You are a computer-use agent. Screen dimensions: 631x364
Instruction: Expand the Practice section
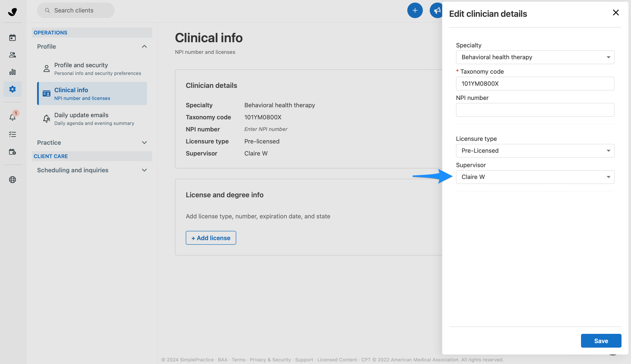pos(144,143)
